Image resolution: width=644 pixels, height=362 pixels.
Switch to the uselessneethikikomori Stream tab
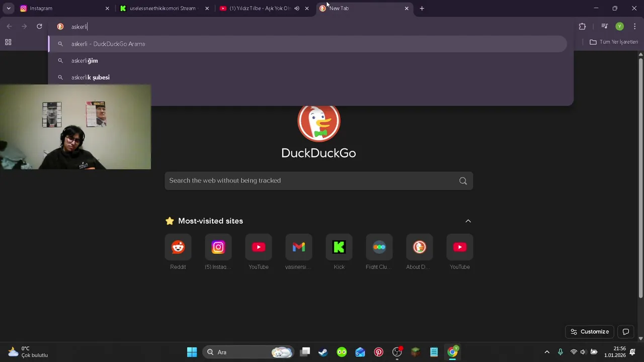coord(164,8)
